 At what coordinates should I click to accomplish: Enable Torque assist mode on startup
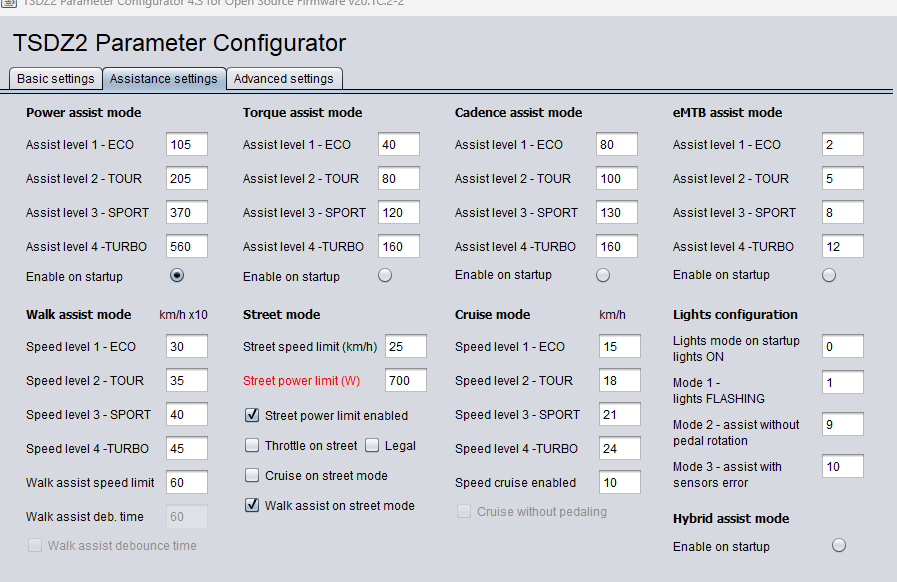click(x=385, y=276)
